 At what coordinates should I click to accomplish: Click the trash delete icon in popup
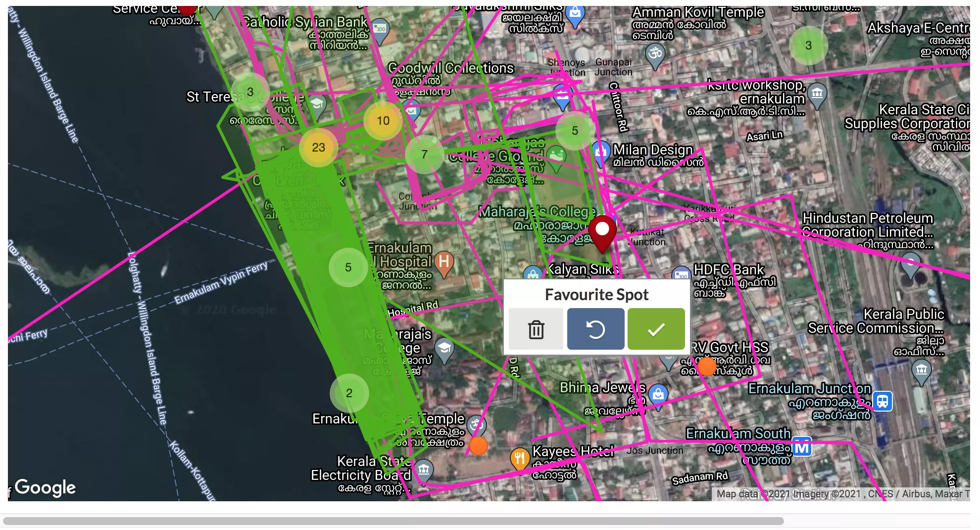(x=536, y=329)
